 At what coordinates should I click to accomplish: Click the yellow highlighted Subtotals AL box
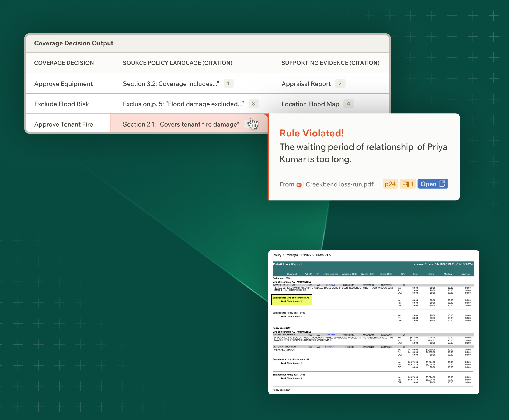(292, 300)
